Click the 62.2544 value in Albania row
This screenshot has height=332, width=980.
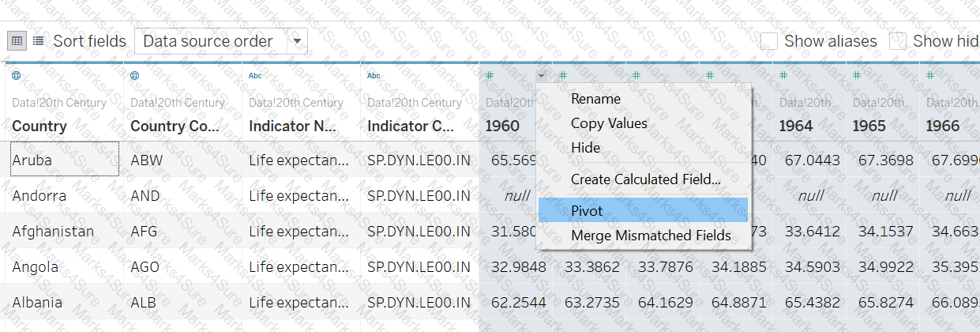click(518, 302)
